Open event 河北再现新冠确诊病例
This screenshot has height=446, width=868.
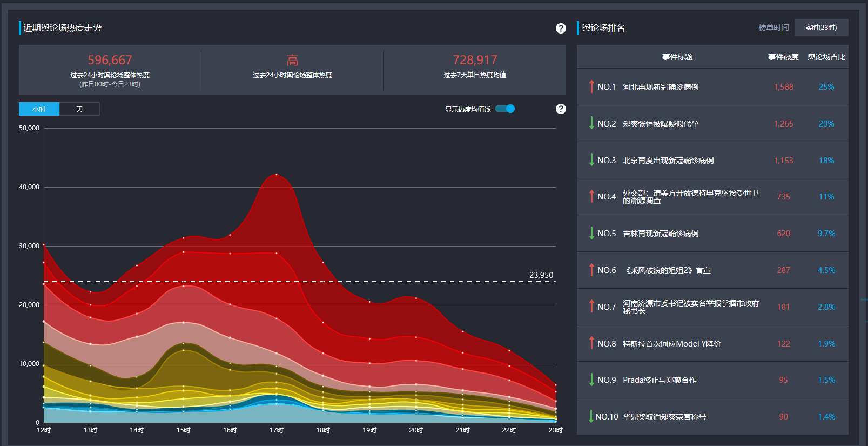[661, 87]
